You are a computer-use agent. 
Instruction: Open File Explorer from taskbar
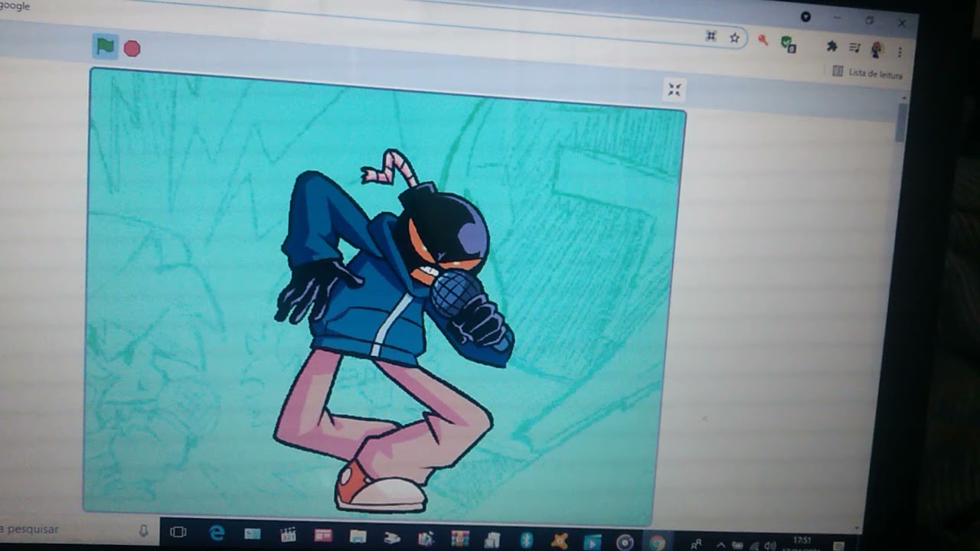point(358,536)
